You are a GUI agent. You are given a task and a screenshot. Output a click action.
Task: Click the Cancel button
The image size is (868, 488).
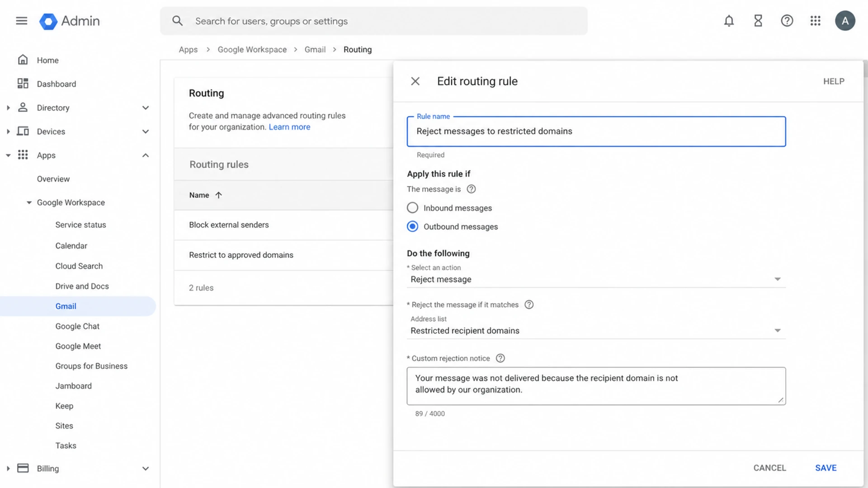[769, 468]
